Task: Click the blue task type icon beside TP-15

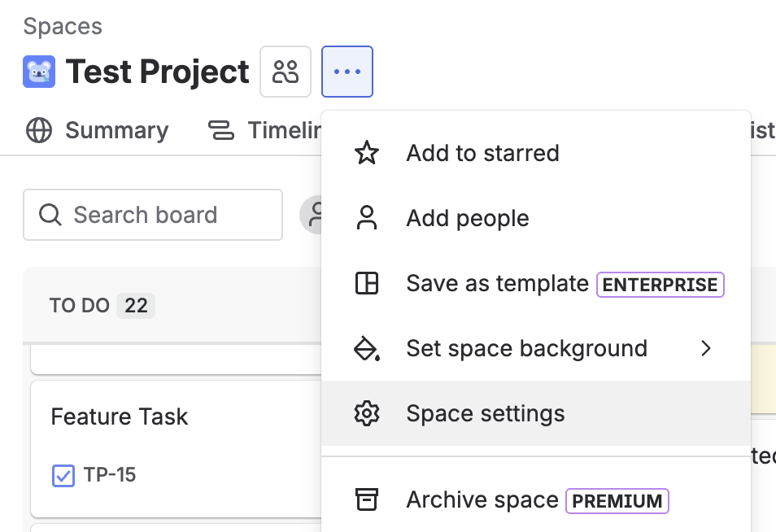Action: tap(63, 475)
